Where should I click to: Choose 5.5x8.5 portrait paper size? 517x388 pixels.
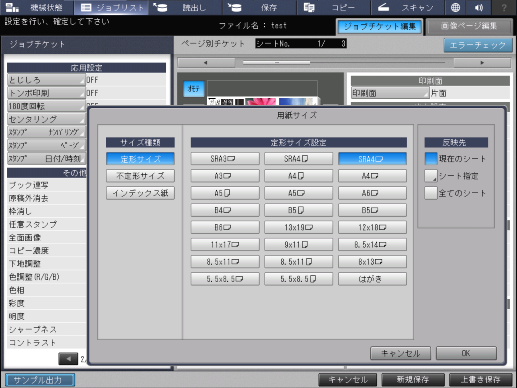[299, 279]
